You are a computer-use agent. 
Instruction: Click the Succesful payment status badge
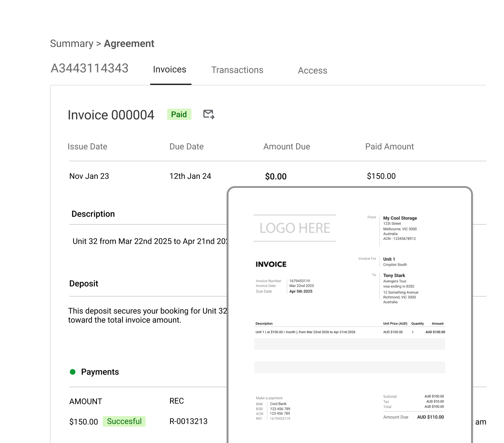pyautogui.click(x=124, y=421)
